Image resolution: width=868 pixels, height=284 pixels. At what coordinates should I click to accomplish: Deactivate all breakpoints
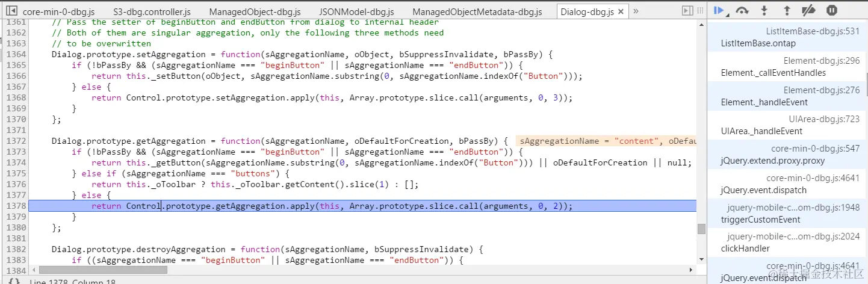(808, 11)
